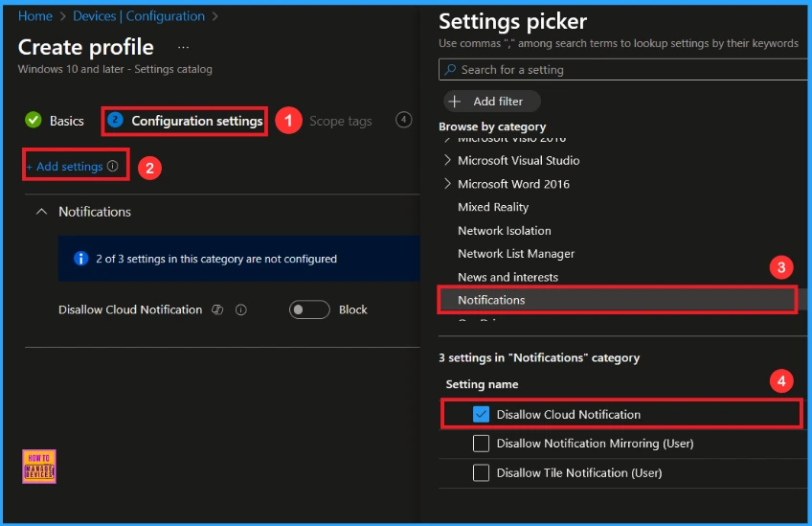Expand Microsoft Visual Studio category

(447, 160)
